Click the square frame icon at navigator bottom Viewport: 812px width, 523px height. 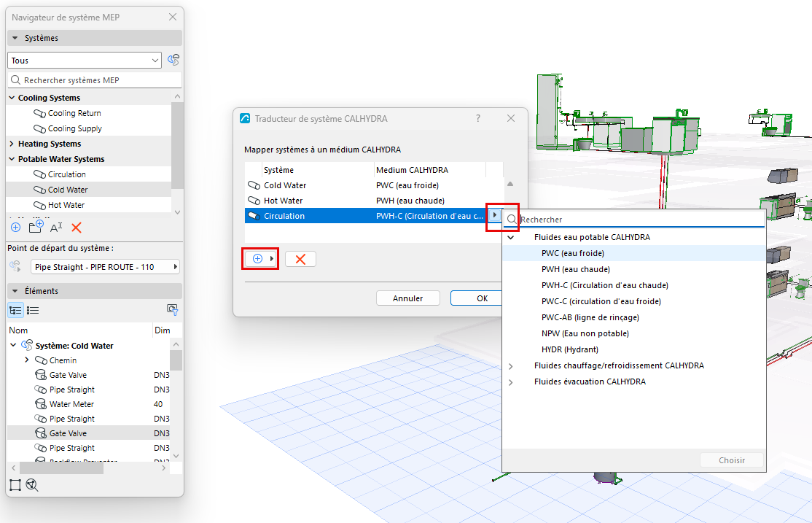pos(15,485)
